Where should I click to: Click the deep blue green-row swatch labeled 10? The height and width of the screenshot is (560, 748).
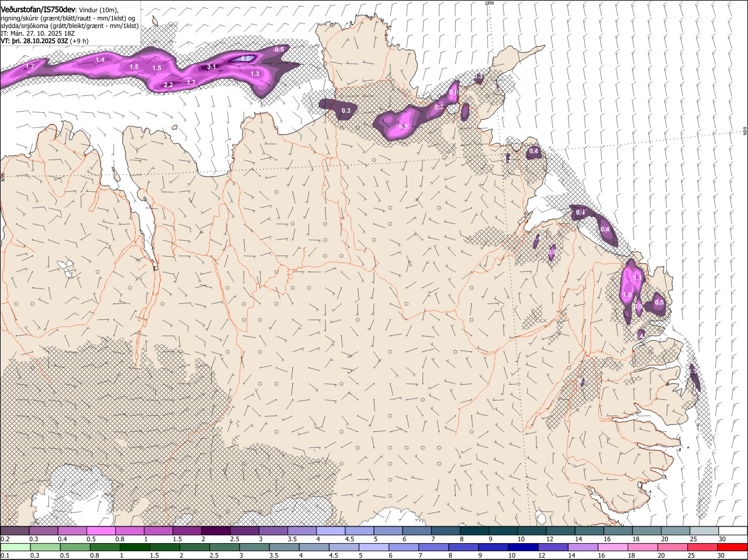point(524,548)
